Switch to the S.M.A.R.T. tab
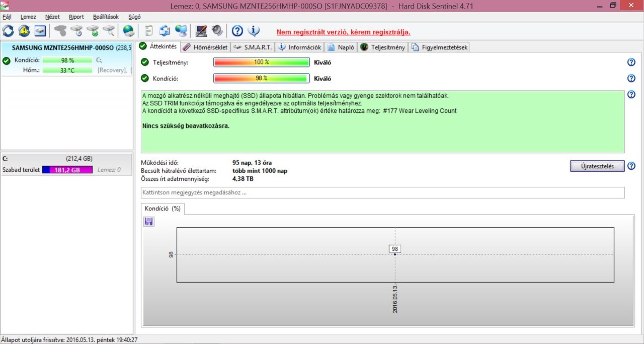Screen dimensions: 644x344 [x=253, y=47]
